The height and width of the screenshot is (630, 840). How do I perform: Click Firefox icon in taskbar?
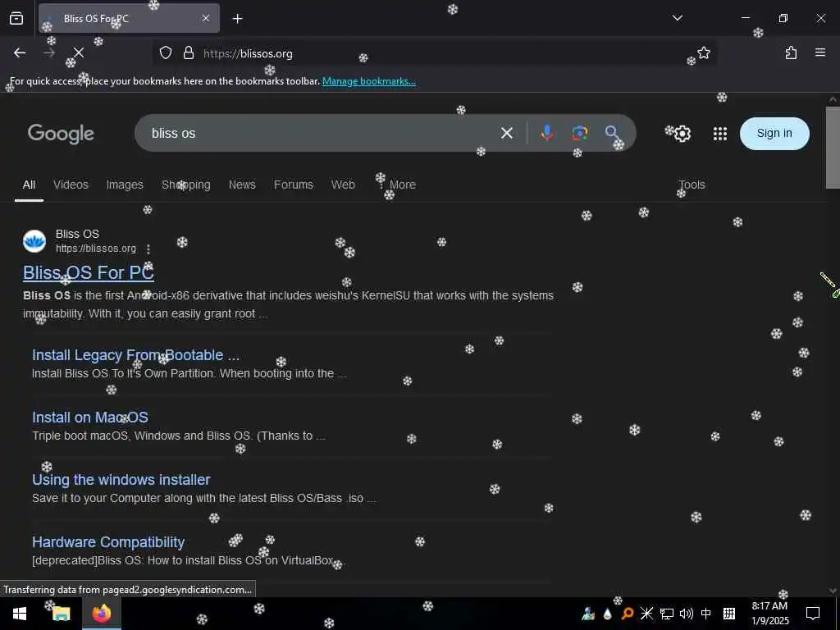(x=101, y=614)
